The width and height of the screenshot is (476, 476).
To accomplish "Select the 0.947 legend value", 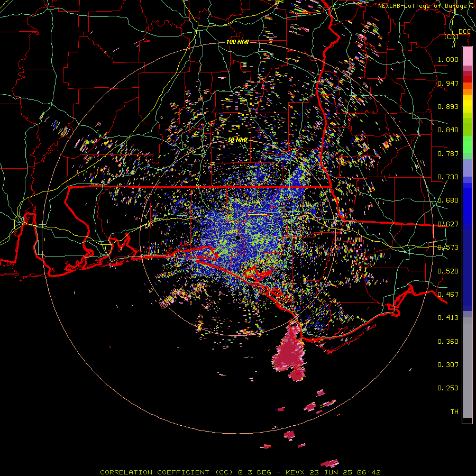I will (x=448, y=83).
